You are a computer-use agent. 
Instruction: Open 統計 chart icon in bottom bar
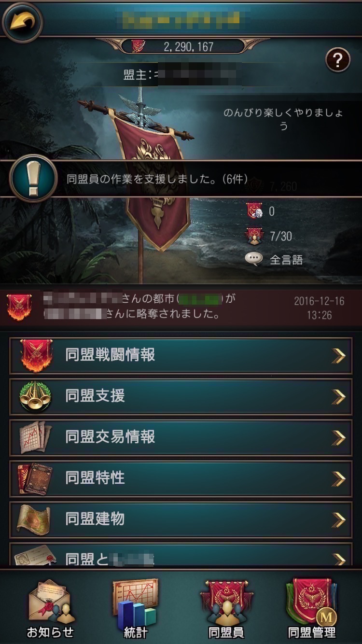135,609
